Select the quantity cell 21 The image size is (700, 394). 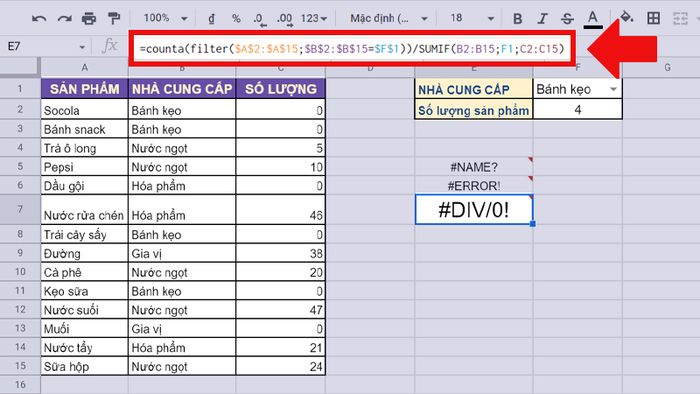(x=280, y=347)
